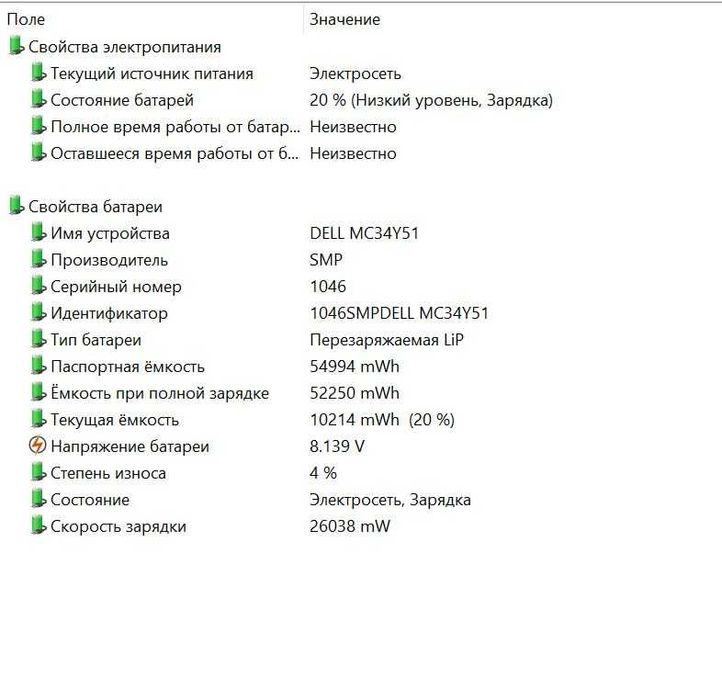Click icon next to Текущая ёмкость

click(x=38, y=420)
